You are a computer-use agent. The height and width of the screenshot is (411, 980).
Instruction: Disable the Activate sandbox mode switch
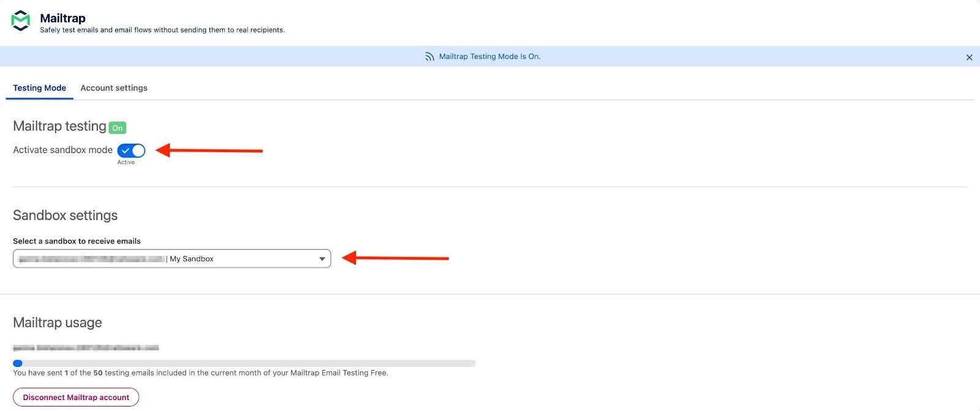(x=131, y=151)
